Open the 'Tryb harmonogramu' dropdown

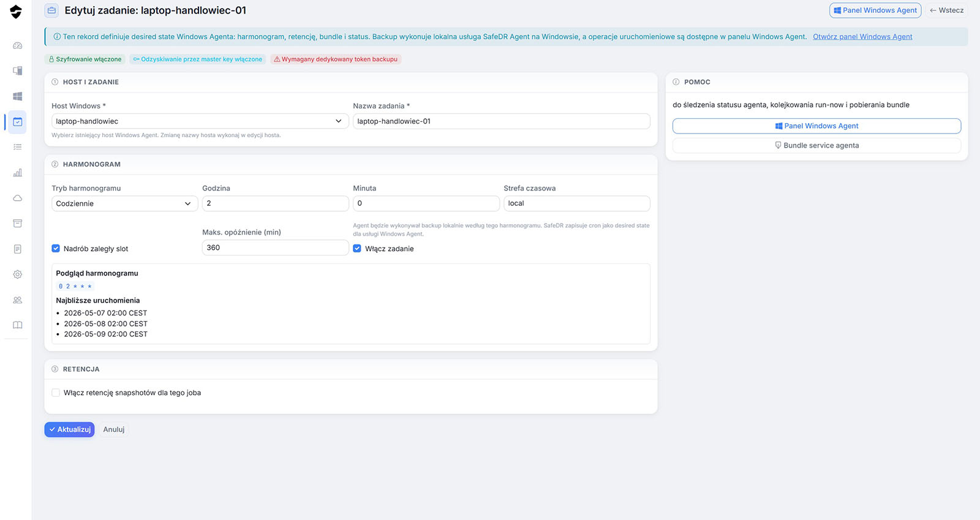click(x=125, y=203)
